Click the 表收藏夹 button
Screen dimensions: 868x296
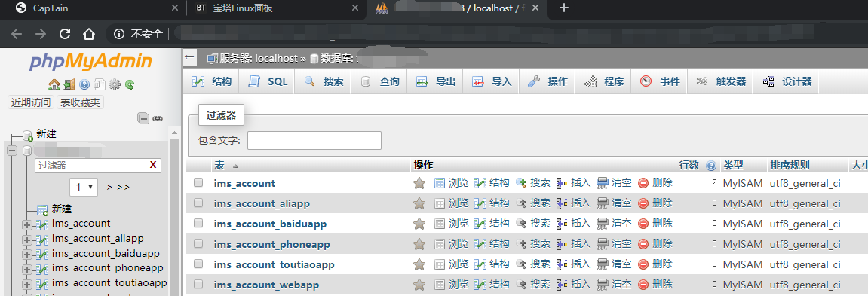click(81, 102)
